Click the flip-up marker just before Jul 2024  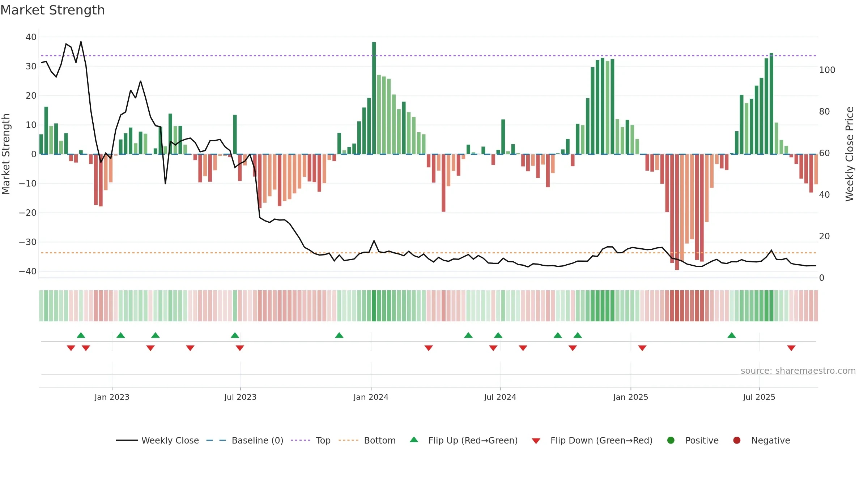click(x=498, y=335)
